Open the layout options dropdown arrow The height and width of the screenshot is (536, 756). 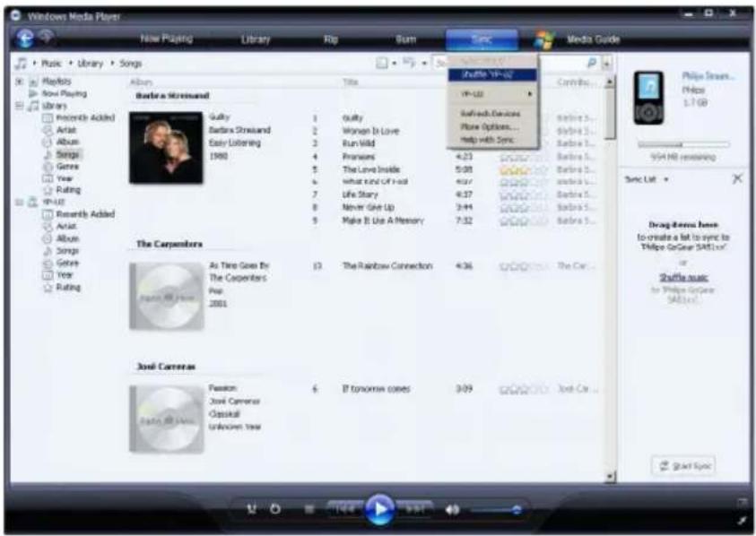(x=394, y=63)
